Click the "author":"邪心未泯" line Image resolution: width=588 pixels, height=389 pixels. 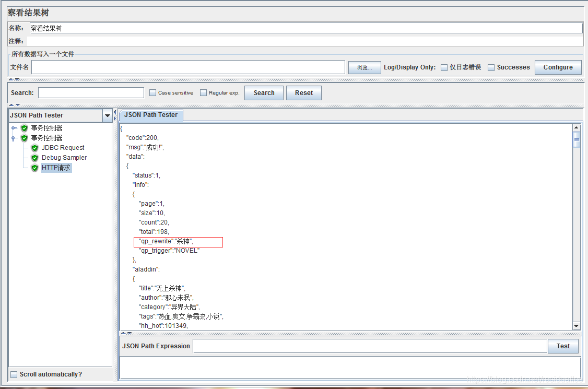pos(166,298)
